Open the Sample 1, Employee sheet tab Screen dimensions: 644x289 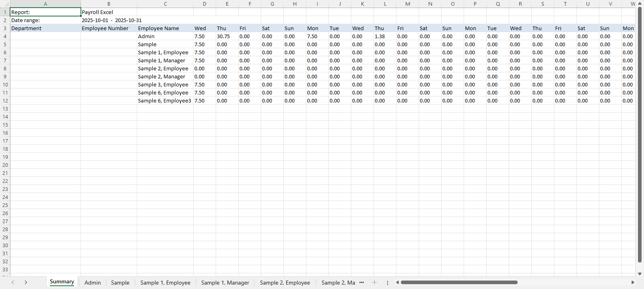[x=165, y=283]
